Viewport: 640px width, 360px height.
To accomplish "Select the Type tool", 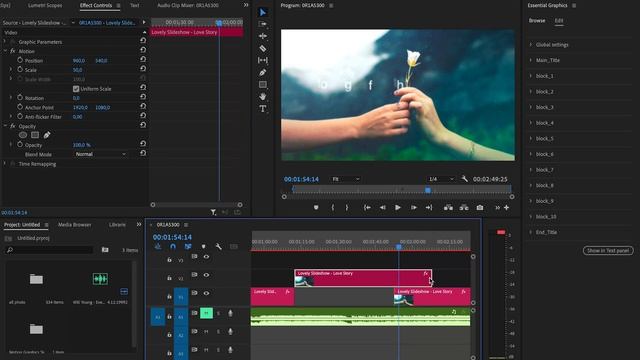I will pyautogui.click(x=262, y=109).
